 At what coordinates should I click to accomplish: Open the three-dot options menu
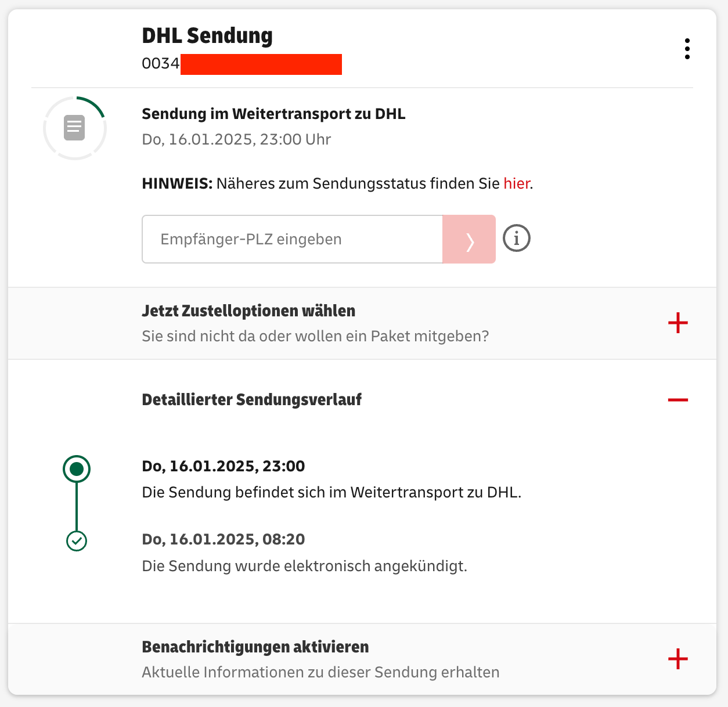[687, 49]
